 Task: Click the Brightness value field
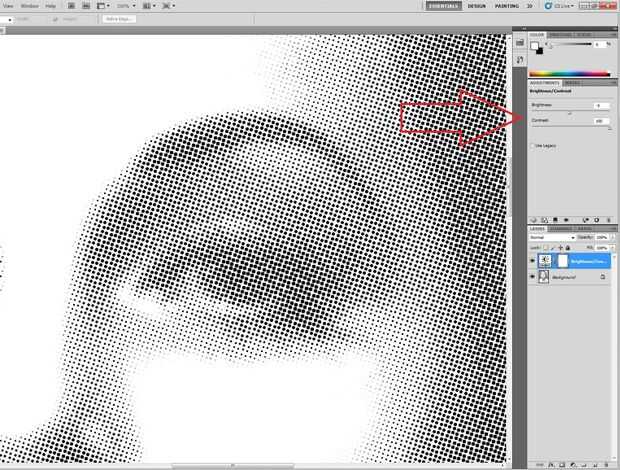601,106
